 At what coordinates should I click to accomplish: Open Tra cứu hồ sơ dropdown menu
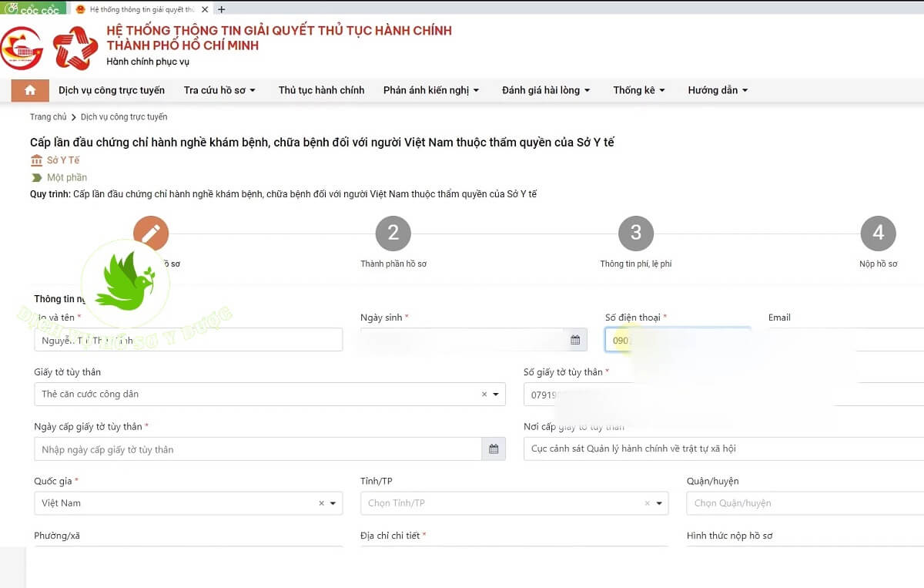point(219,90)
